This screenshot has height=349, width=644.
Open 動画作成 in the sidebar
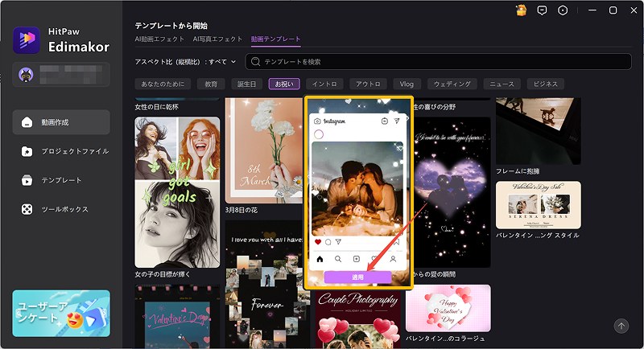tap(61, 122)
